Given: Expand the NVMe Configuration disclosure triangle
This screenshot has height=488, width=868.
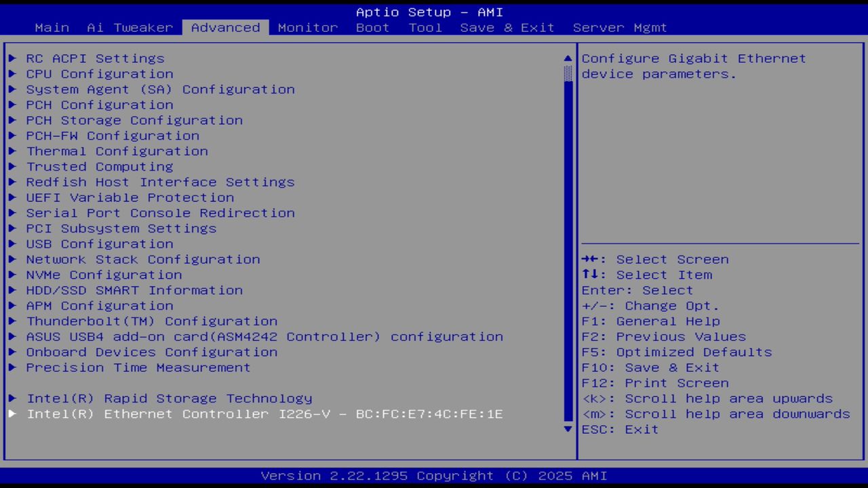Looking at the screenshot, I should [12, 274].
